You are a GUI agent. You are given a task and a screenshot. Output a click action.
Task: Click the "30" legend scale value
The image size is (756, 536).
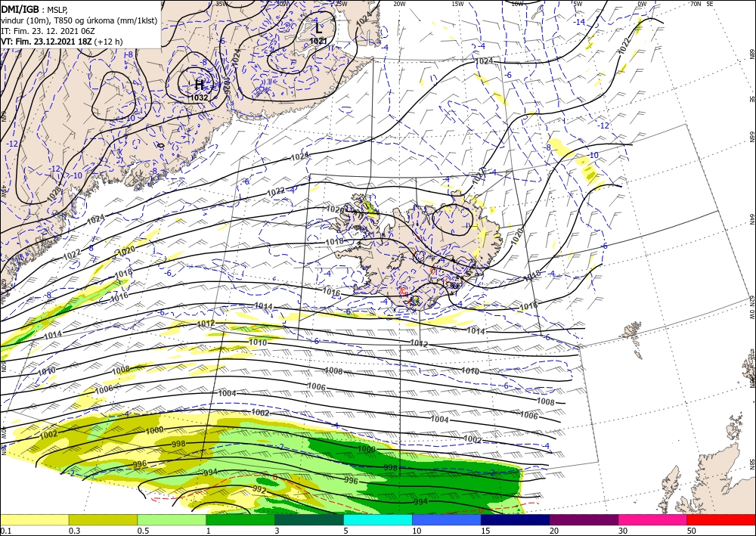623,531
